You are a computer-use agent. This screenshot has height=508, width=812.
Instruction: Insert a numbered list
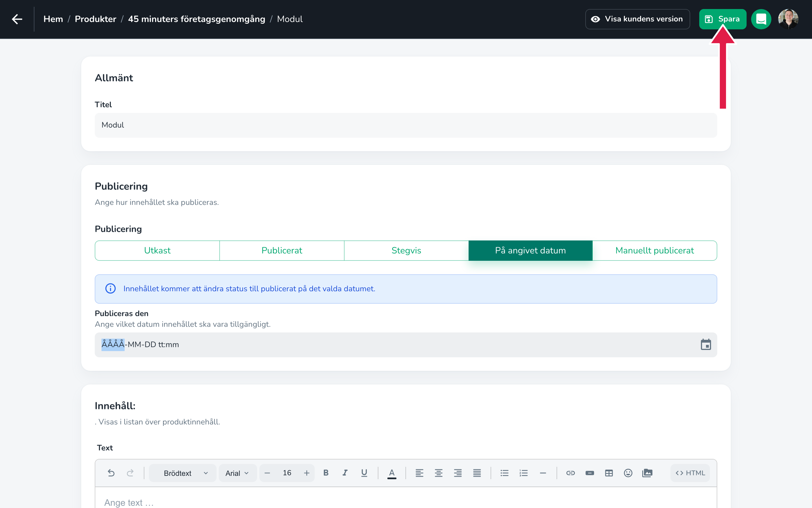point(524,473)
